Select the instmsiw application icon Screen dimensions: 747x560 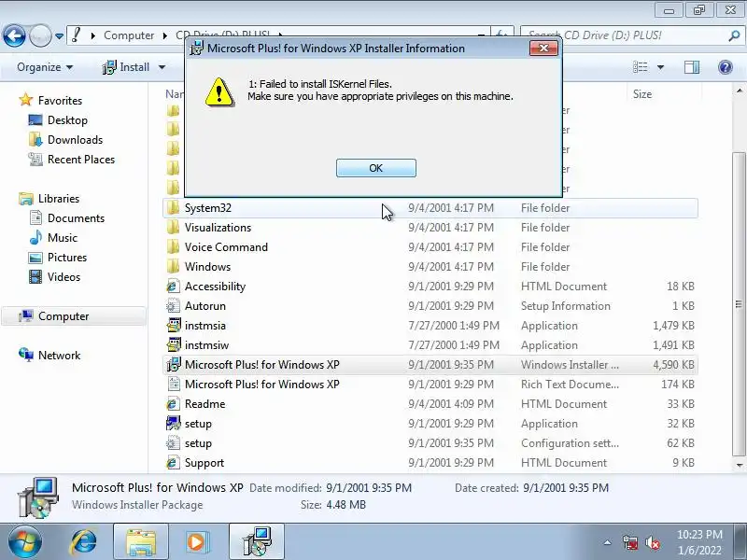coord(174,344)
